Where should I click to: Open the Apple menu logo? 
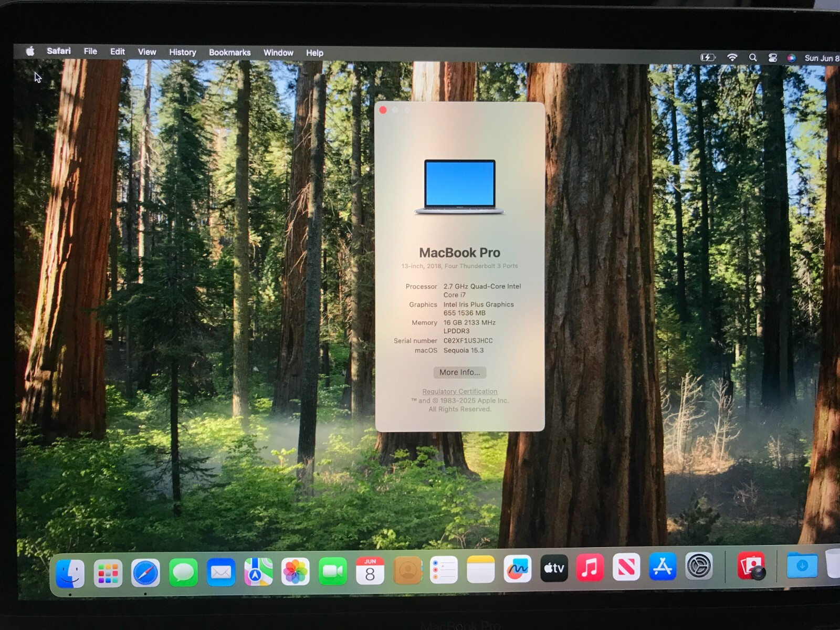click(x=30, y=51)
